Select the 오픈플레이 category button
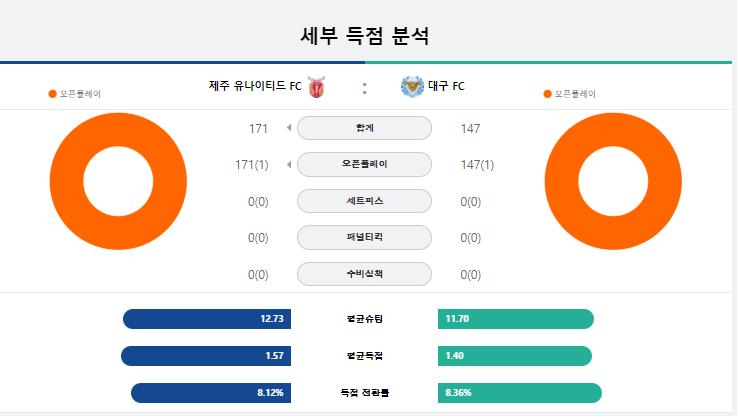737x416 pixels. 364,165
